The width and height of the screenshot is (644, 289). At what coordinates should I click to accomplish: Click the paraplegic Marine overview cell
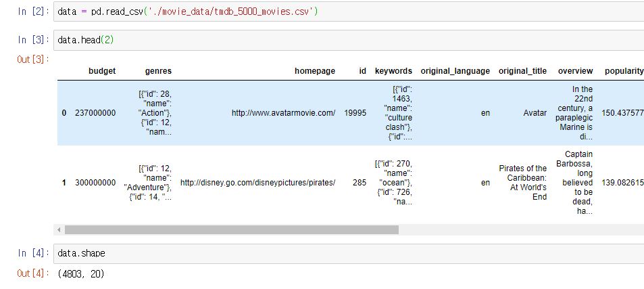tap(576, 113)
